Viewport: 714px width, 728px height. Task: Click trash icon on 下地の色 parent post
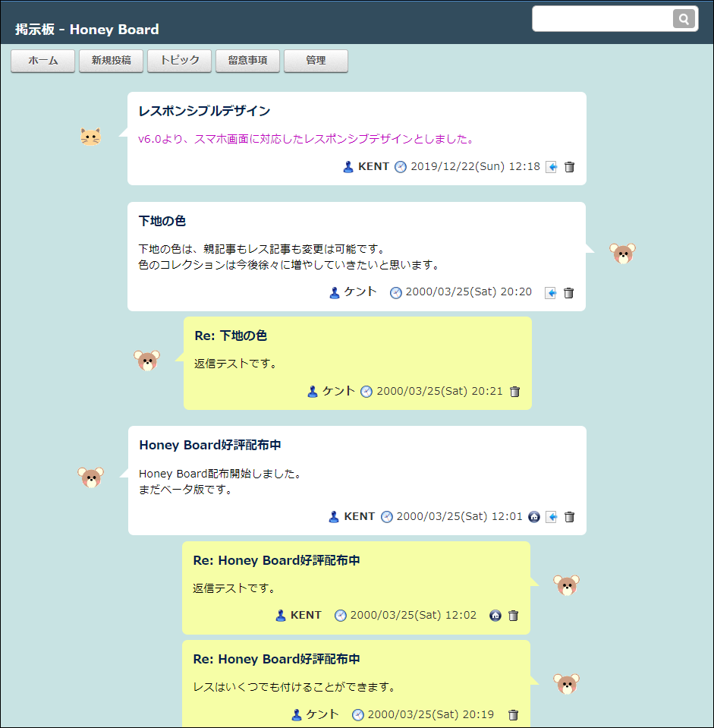click(568, 293)
